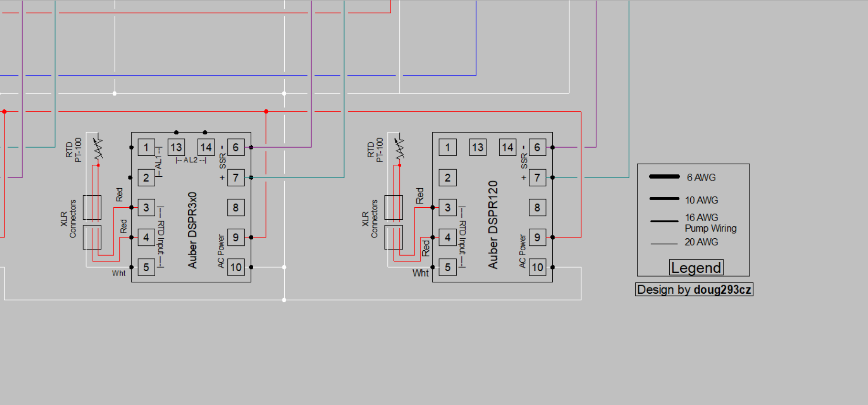Click terminal 13 on the Auber DSPR120

tap(478, 148)
